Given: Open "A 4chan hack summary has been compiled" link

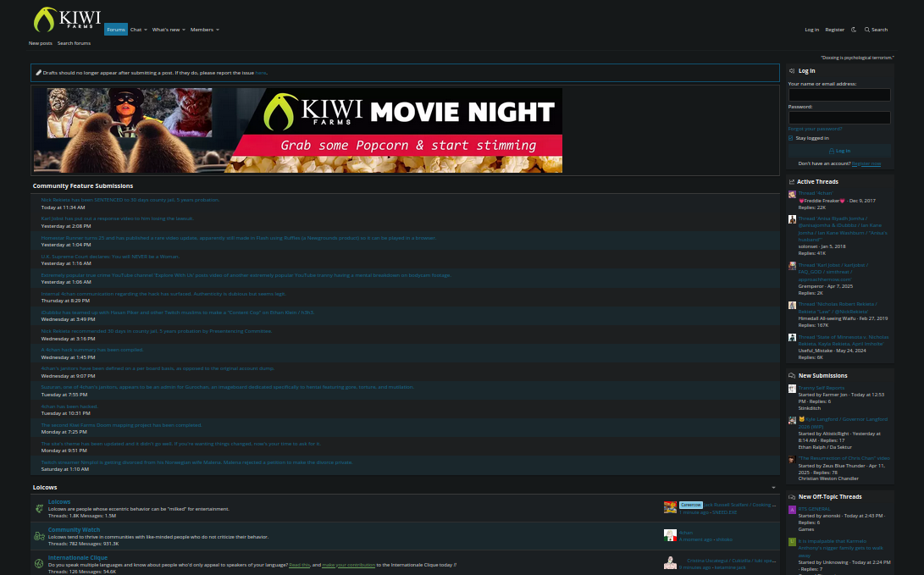Looking at the screenshot, I should (92, 350).
